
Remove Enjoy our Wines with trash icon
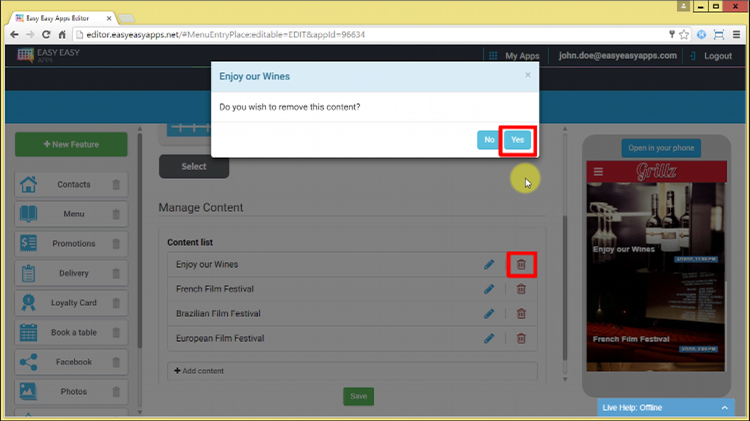(x=521, y=265)
